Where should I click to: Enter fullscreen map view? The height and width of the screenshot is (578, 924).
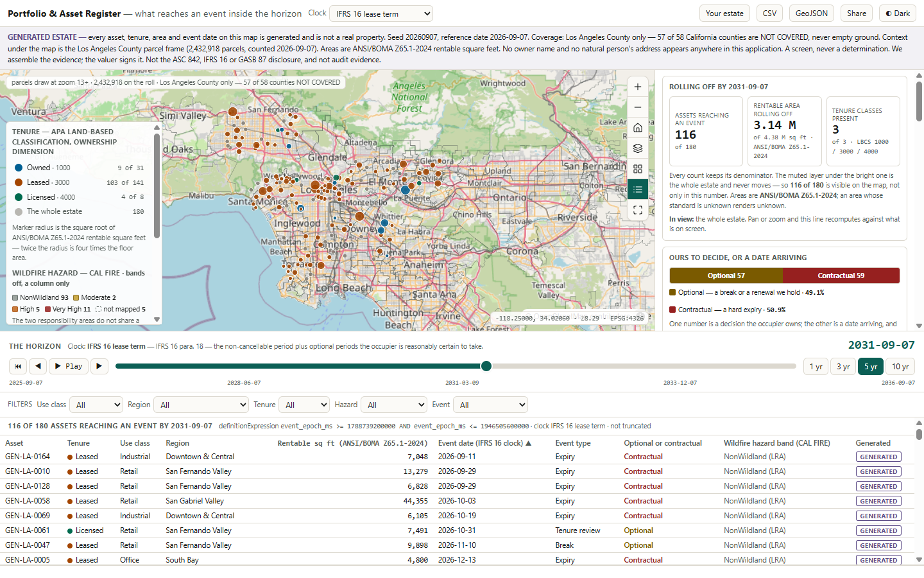(637, 210)
